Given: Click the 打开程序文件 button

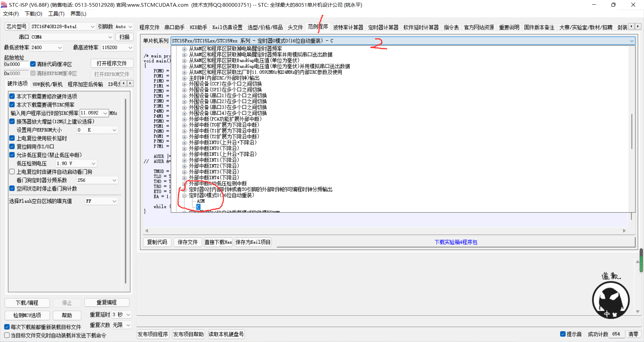Looking at the screenshot, I should point(112,63).
